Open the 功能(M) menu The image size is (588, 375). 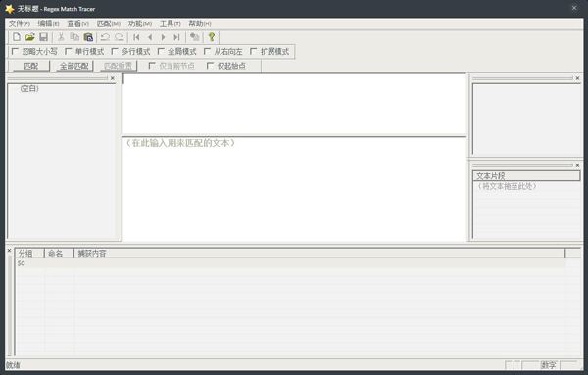point(140,23)
